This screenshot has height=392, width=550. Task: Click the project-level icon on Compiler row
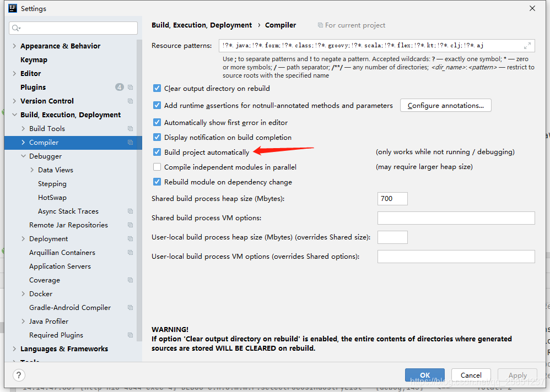(131, 142)
